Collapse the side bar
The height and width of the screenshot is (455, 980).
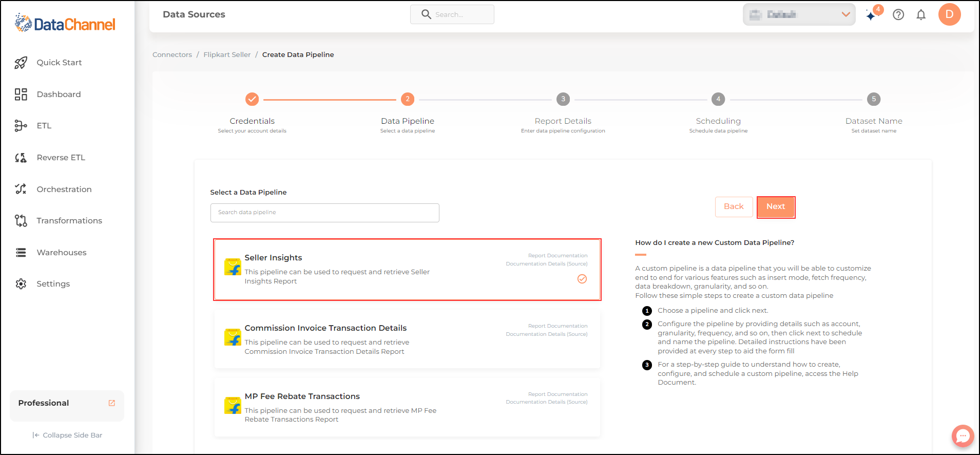point(67,435)
